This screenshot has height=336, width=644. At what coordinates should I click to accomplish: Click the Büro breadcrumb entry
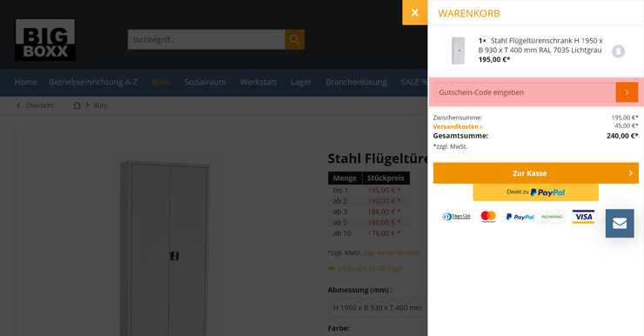[100, 105]
